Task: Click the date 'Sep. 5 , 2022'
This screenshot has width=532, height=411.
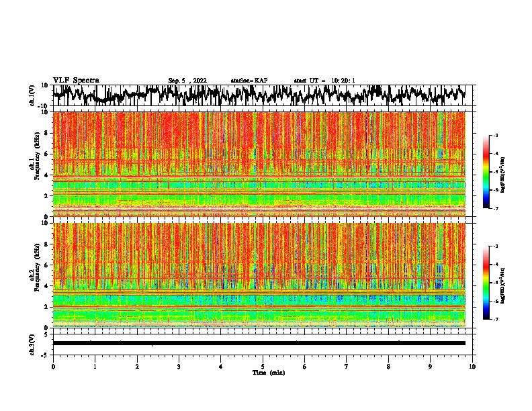Action: pyautogui.click(x=187, y=81)
